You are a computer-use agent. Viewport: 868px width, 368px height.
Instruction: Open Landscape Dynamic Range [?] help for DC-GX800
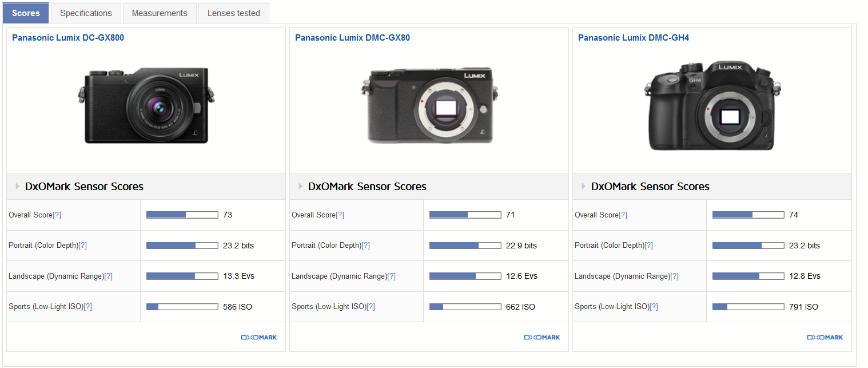coord(108,276)
